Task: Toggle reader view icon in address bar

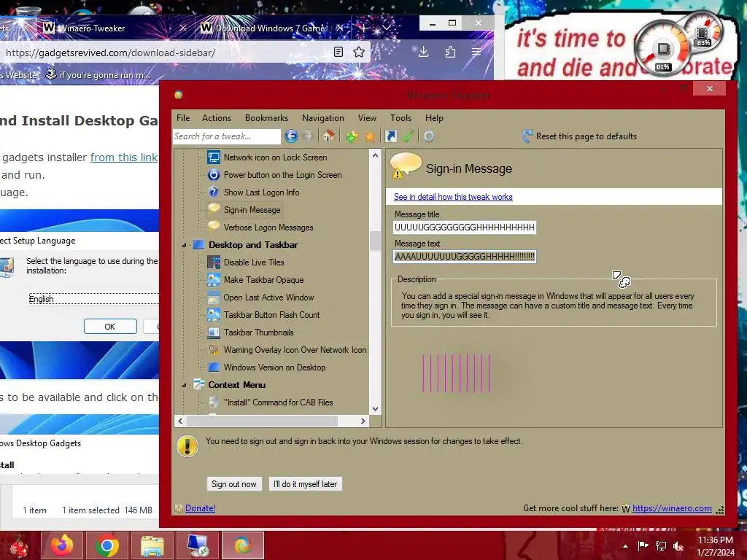Action: [x=338, y=52]
